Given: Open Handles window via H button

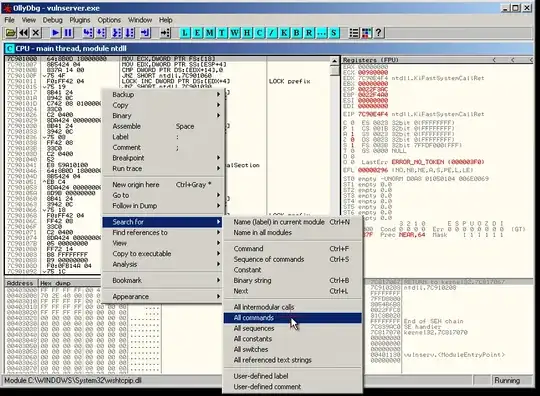Looking at the screenshot, I should click(x=247, y=33).
